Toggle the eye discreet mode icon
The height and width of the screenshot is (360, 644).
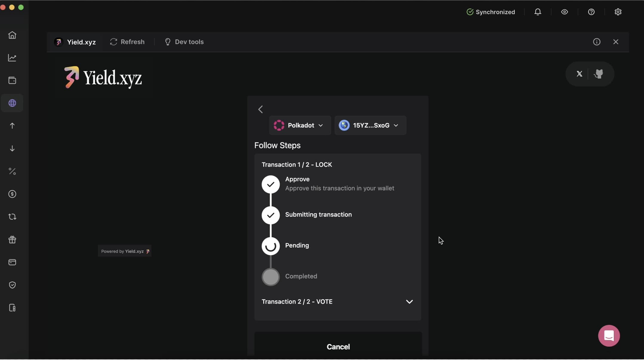(x=564, y=12)
